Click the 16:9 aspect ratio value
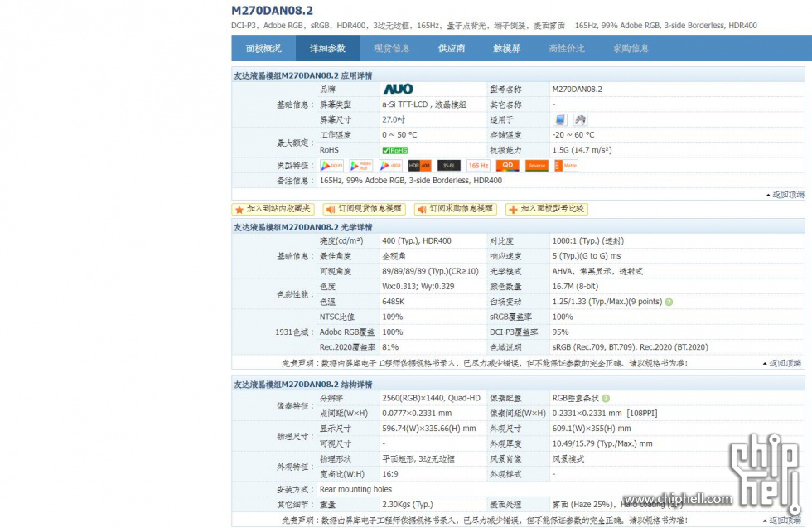Image resolution: width=812 pixels, height=528 pixels. (x=390, y=474)
